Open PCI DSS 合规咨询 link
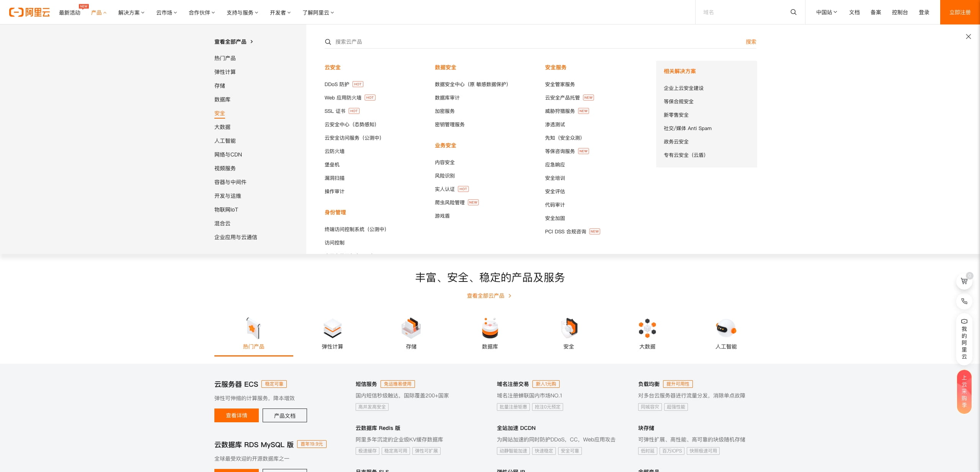The width and height of the screenshot is (980, 472). click(565, 231)
